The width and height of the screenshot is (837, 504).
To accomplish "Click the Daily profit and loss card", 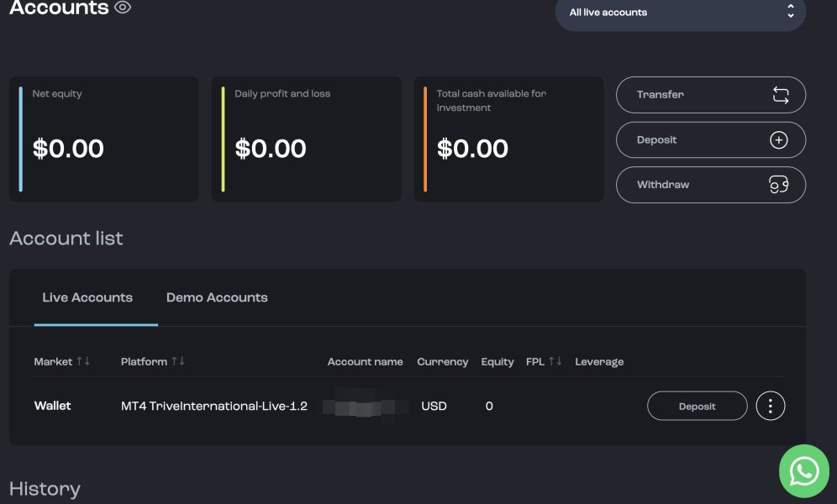I will click(306, 139).
